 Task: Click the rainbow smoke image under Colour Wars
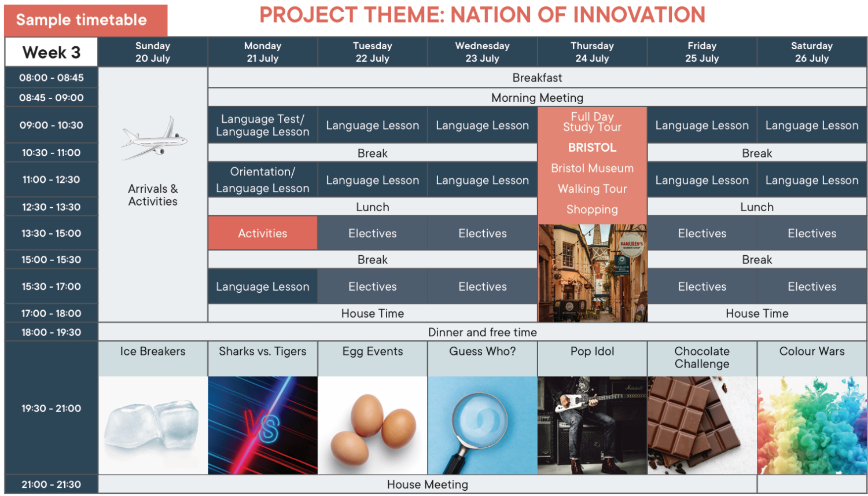pyautogui.click(x=812, y=425)
